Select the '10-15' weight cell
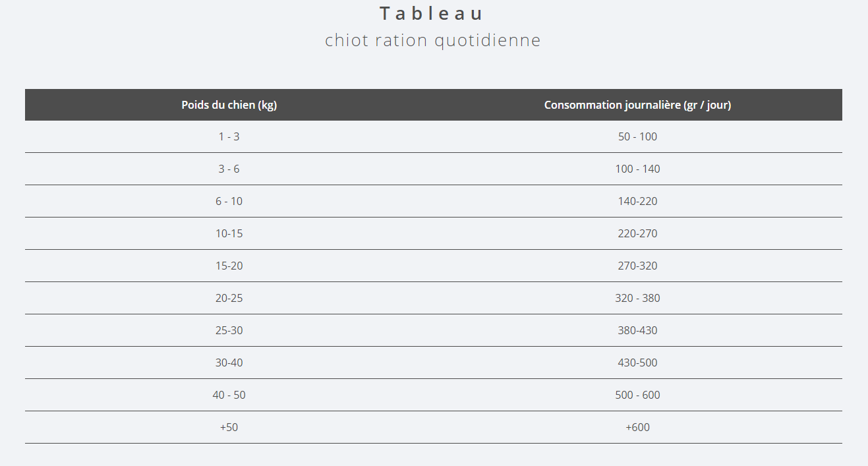 [x=229, y=233]
